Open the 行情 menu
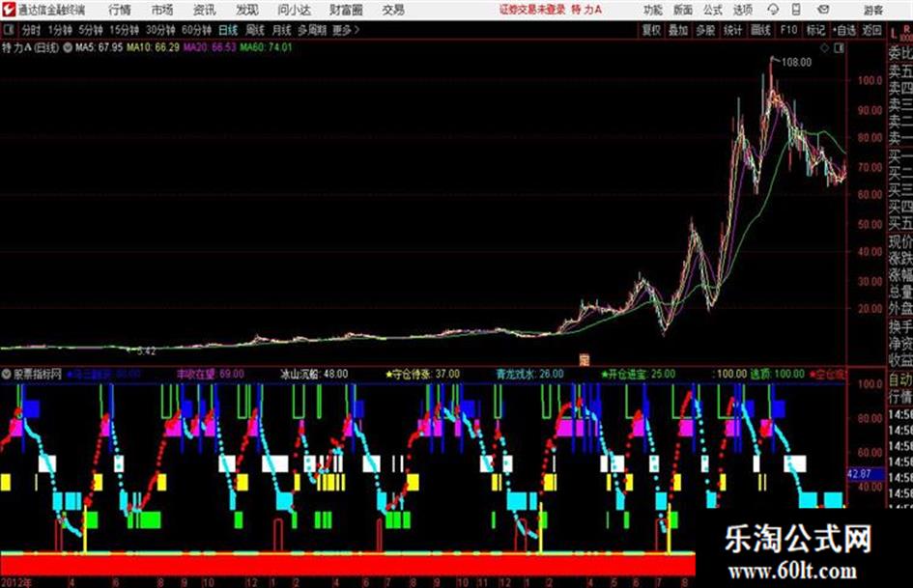The image size is (913, 588). tap(120, 10)
